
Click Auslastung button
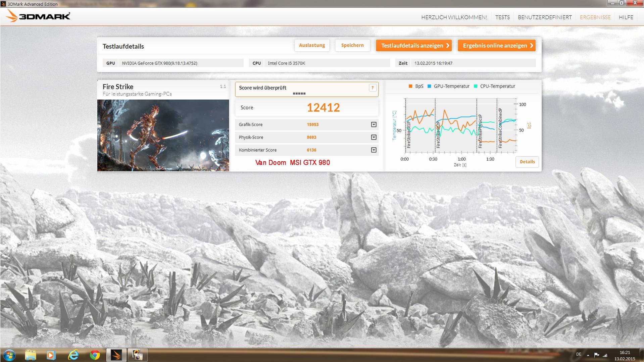[x=312, y=45]
